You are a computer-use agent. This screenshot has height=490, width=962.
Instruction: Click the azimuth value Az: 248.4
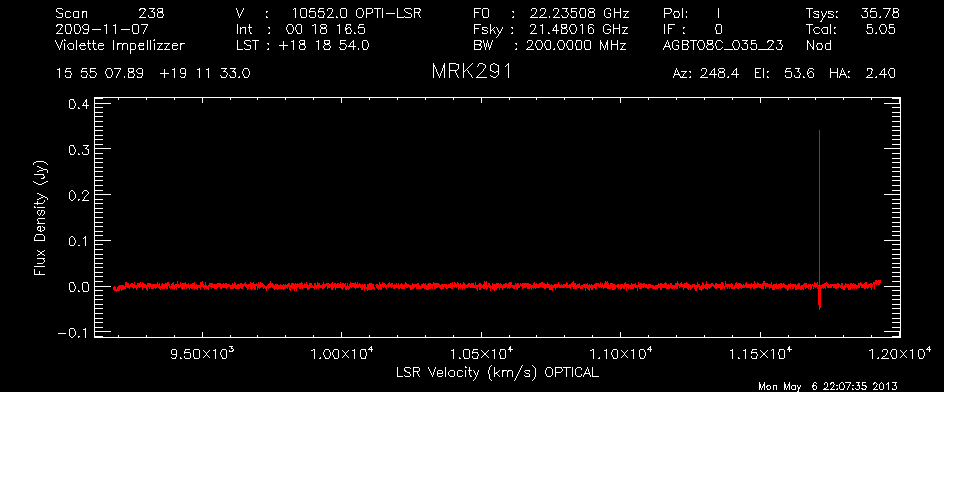point(706,74)
